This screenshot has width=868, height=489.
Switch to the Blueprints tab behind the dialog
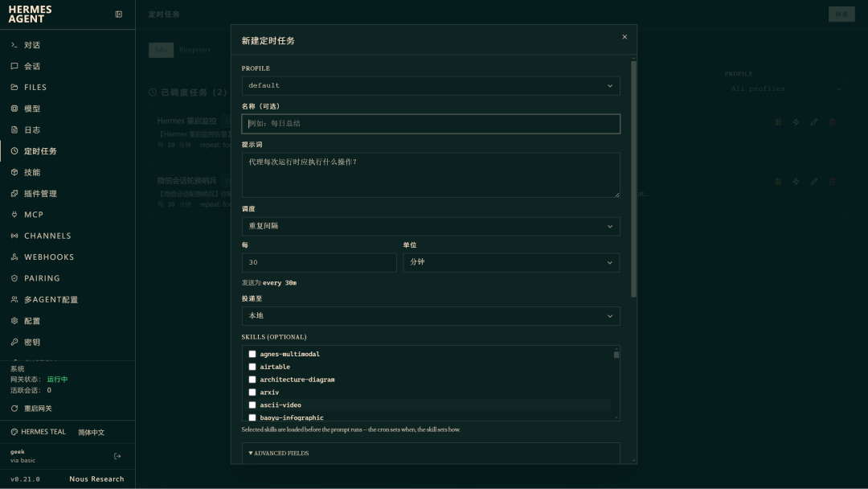point(194,50)
